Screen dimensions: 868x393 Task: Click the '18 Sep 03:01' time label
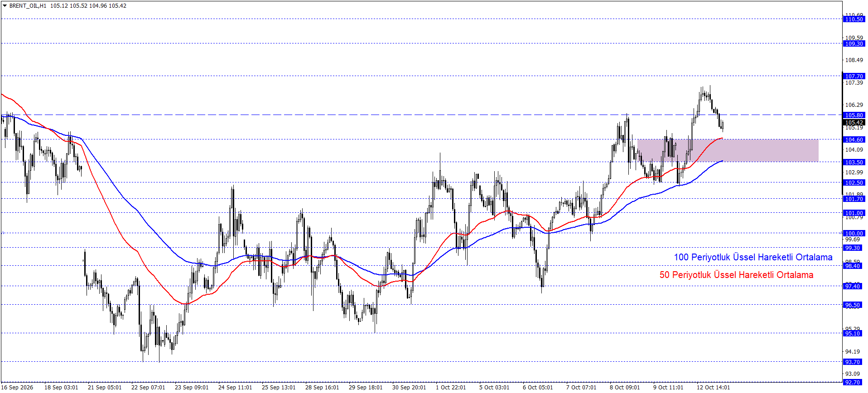coord(61,387)
